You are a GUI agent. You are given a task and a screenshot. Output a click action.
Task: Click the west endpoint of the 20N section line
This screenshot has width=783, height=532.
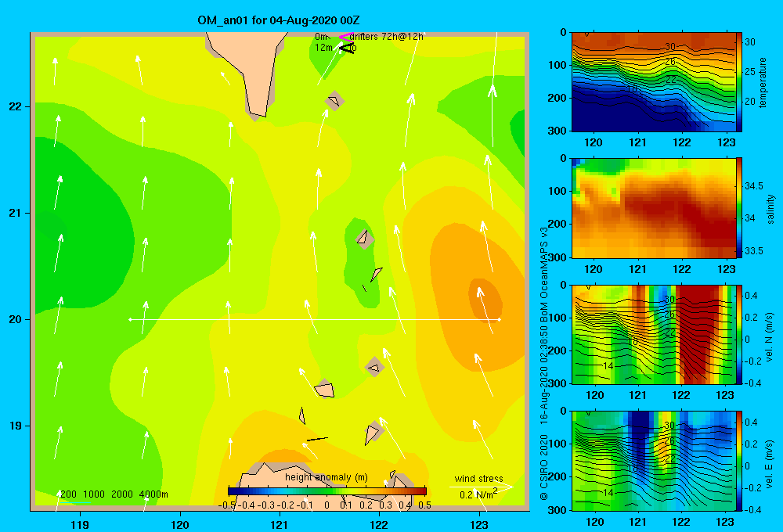coord(130,319)
